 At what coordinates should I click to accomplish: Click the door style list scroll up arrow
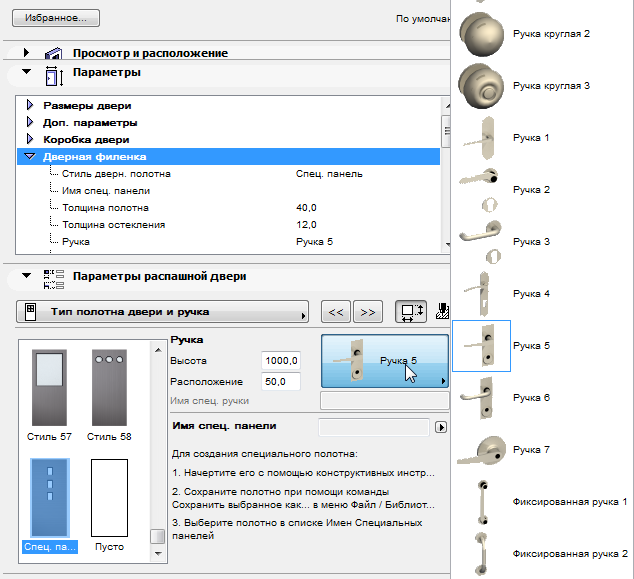point(158,350)
